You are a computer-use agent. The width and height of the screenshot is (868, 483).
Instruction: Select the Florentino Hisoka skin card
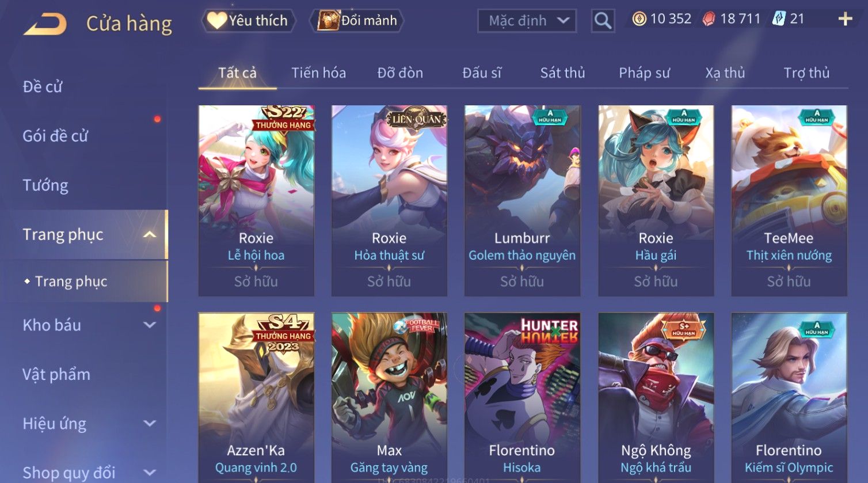(x=522, y=398)
